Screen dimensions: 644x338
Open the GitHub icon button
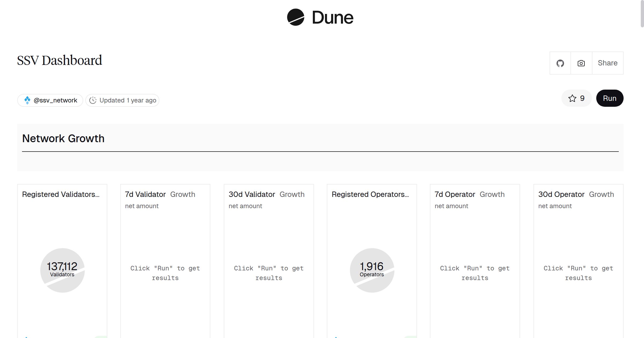[x=560, y=63]
